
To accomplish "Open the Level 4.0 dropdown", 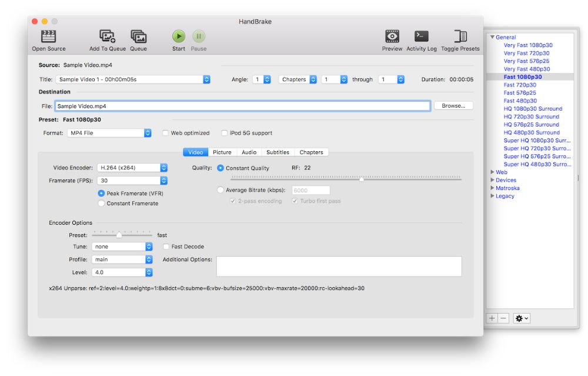I will pyautogui.click(x=122, y=272).
